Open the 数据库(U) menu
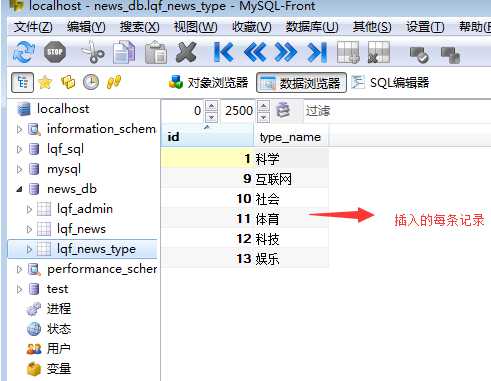 [x=312, y=27]
